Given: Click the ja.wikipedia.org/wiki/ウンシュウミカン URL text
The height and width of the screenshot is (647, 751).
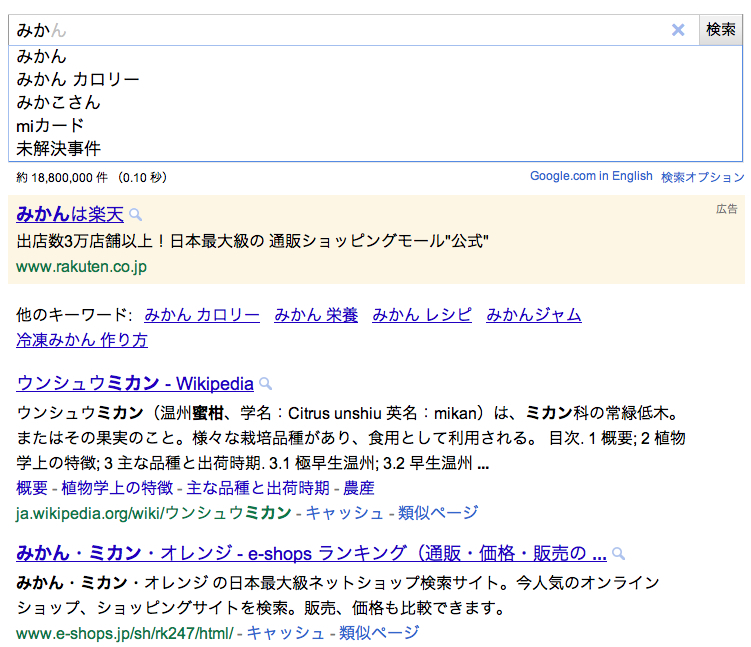Looking at the screenshot, I should pyautogui.click(x=154, y=513).
